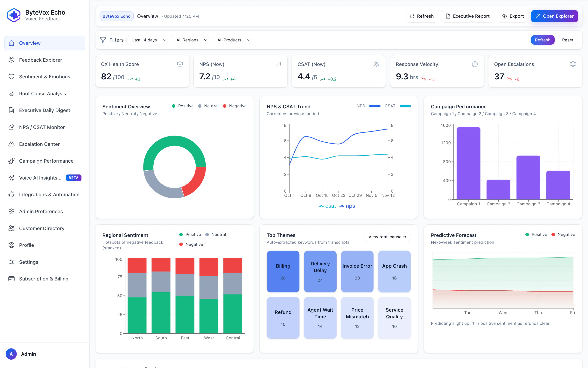The height and width of the screenshot is (368, 588).
Task: Toggle Negative series in Sentiment Overview legend
Action: pos(235,106)
